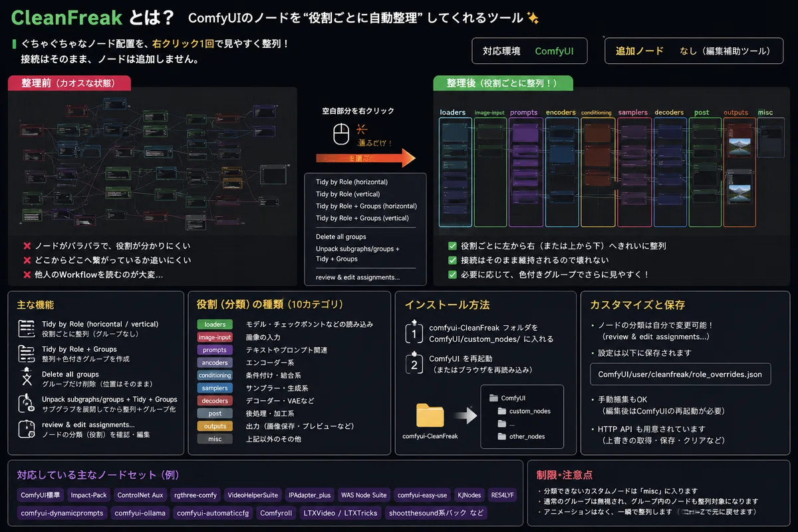Click the Comfyroll tag
The height and width of the screenshot is (532, 798).
point(276,513)
